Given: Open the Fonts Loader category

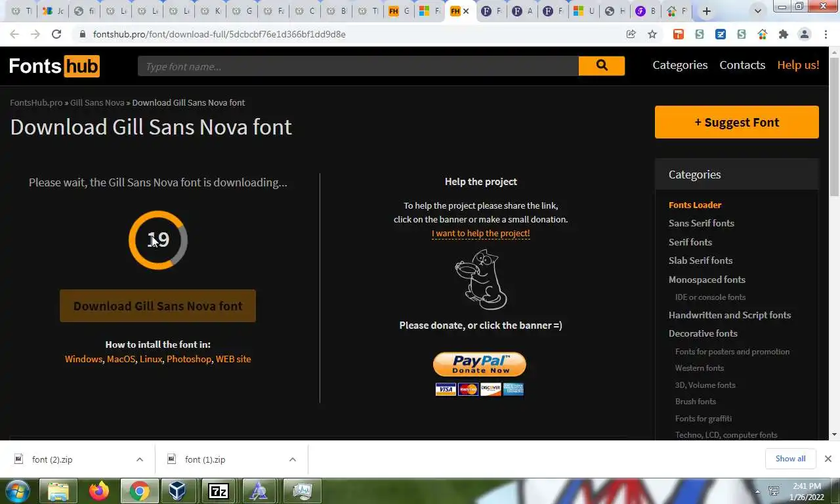Looking at the screenshot, I should (695, 205).
